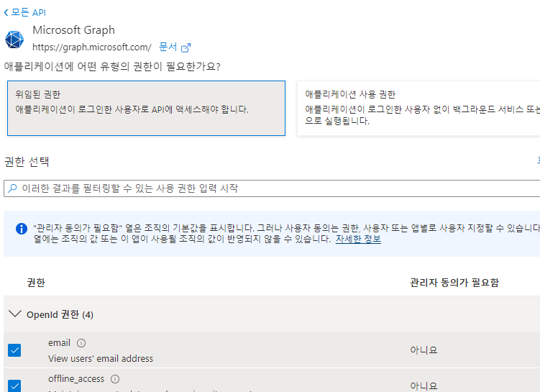The image size is (540, 392).
Task: Open the 문서 documentation link
Action: point(168,47)
